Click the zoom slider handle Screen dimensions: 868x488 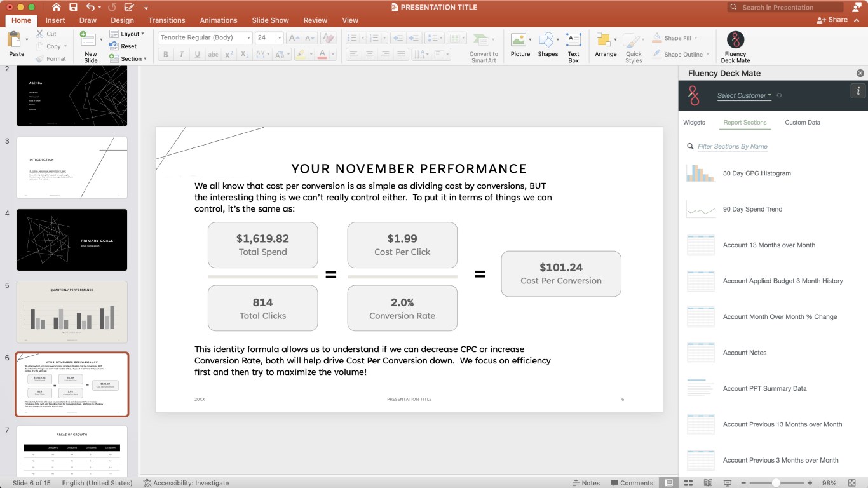point(776,483)
